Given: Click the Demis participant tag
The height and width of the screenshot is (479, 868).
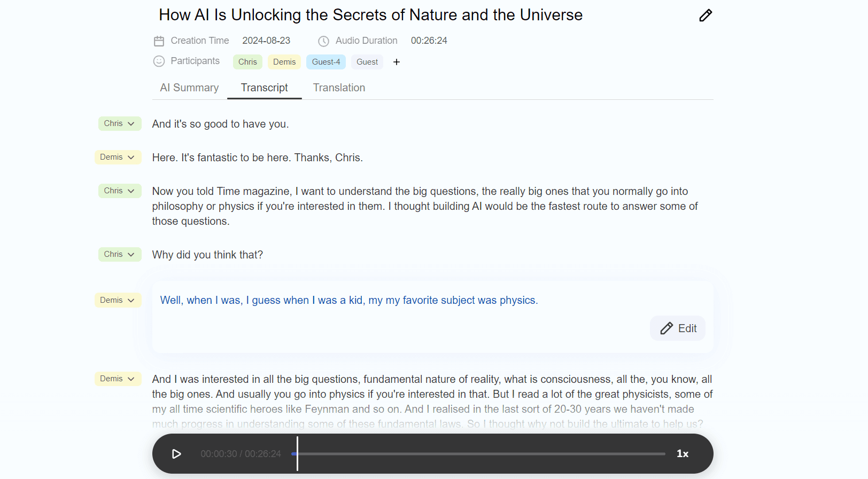Looking at the screenshot, I should (x=284, y=62).
